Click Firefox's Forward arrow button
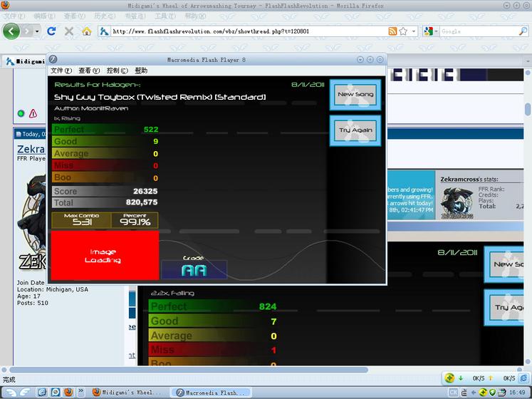This screenshot has height=399, width=532. pos(27,31)
